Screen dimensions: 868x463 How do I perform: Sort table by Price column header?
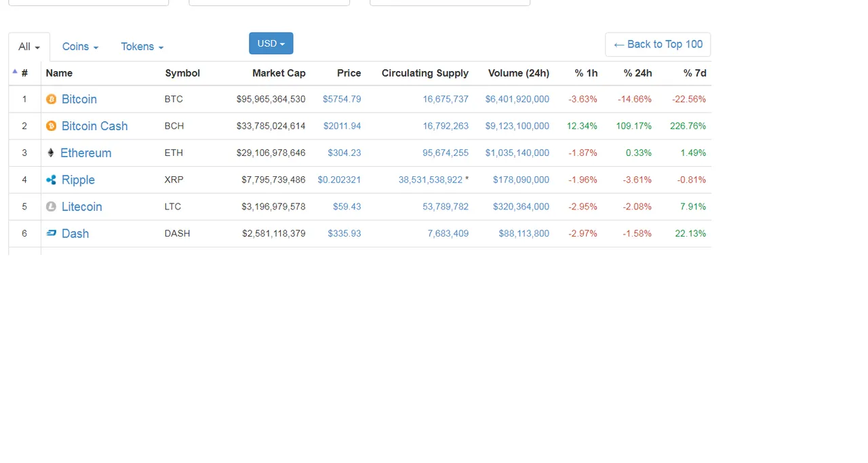click(x=349, y=73)
